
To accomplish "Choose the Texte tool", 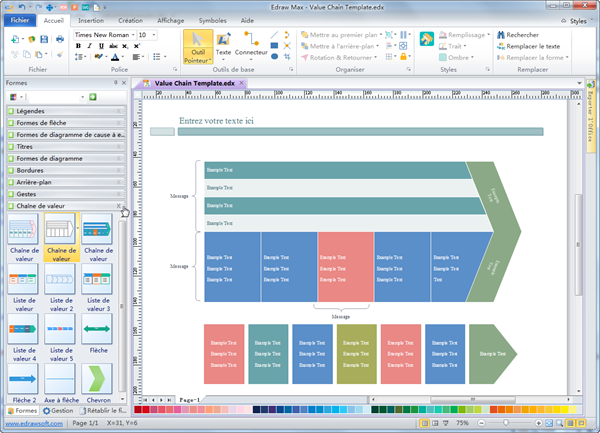I will 223,46.
